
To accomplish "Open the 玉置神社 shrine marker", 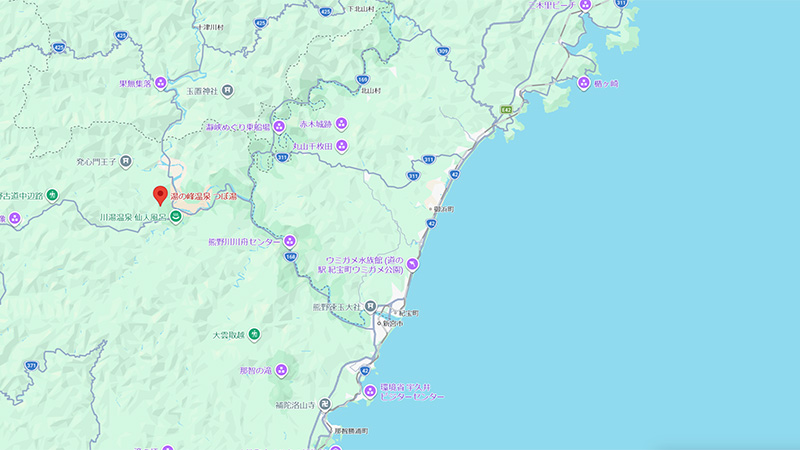I will (228, 91).
